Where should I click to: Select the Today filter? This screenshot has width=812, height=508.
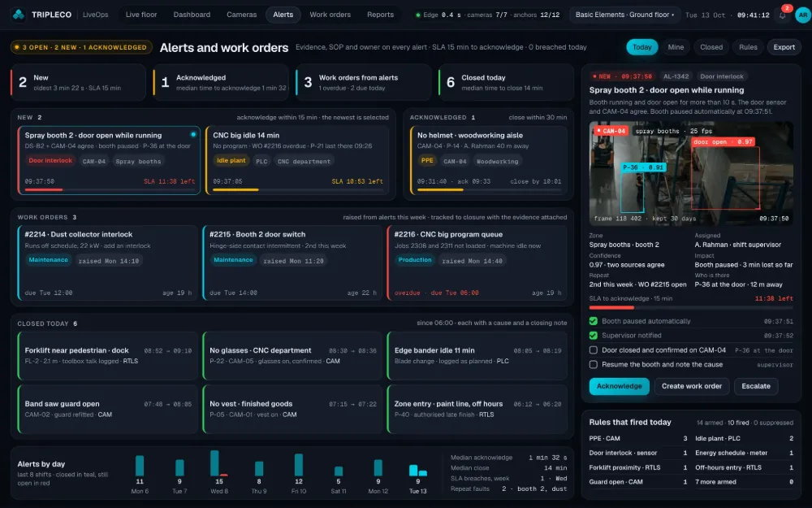click(641, 47)
